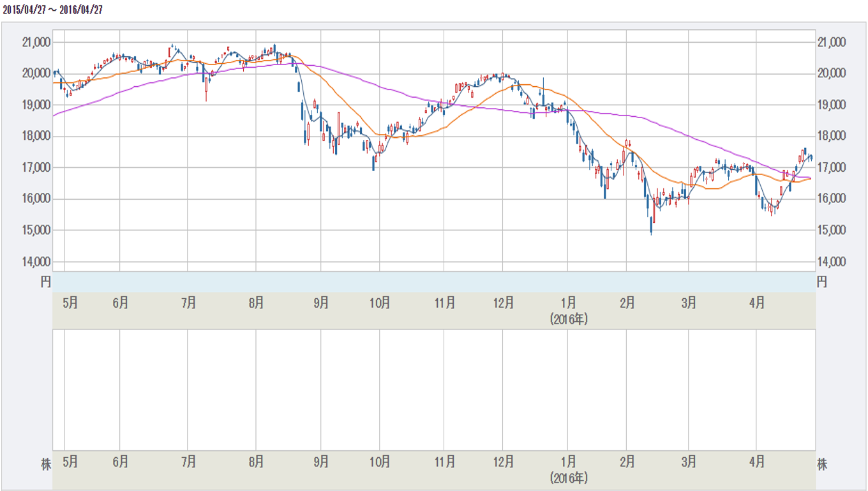Viewport: 868px width, 491px height.
Task: Click 5月 on the price chart month axis
Action: point(70,303)
